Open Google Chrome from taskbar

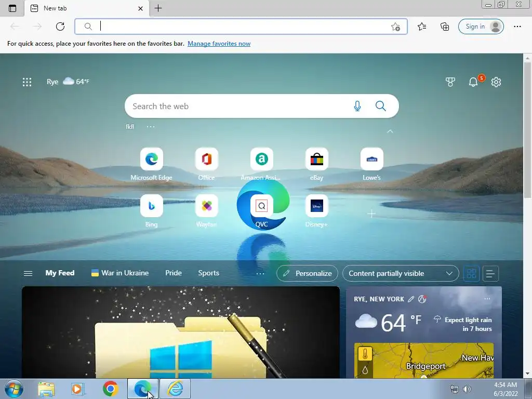[x=110, y=389]
